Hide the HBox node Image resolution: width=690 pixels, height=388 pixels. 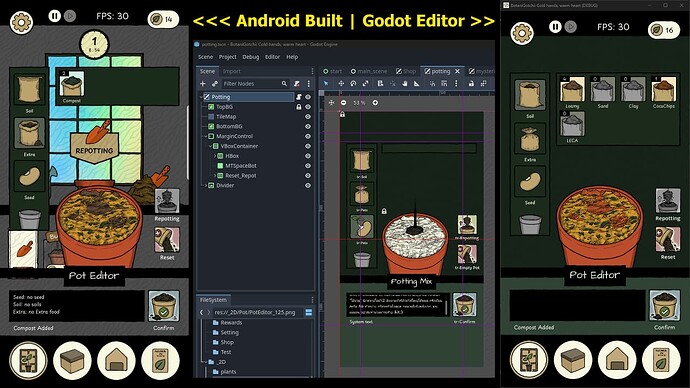click(308, 156)
